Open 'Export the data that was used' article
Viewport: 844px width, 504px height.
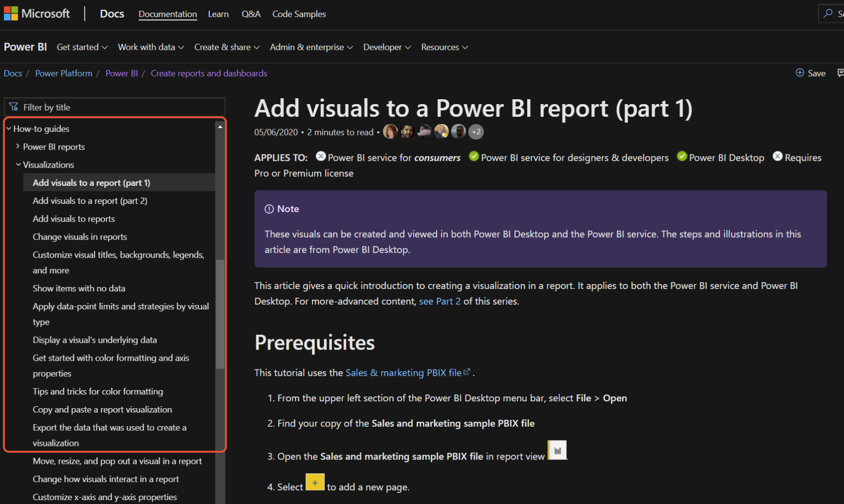click(110, 435)
